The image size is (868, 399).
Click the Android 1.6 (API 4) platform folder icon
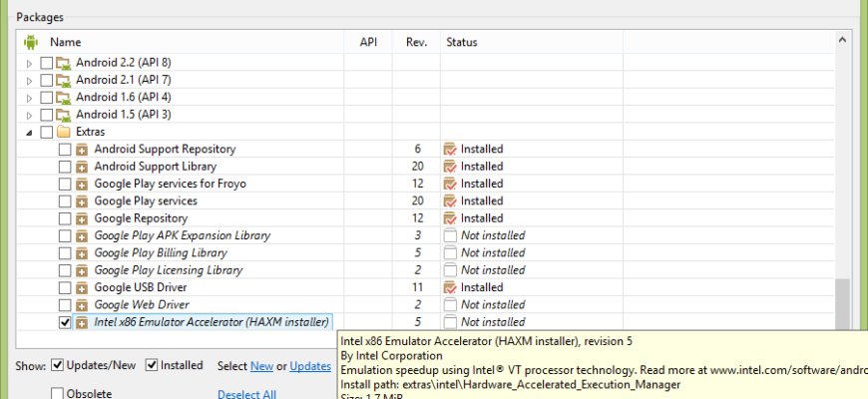(64, 98)
